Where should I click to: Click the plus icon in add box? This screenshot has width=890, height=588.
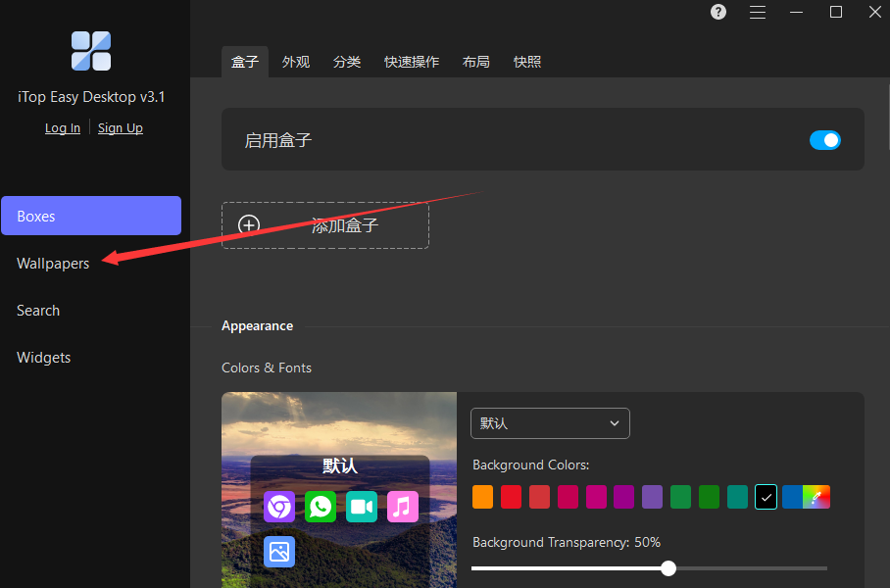coord(249,225)
